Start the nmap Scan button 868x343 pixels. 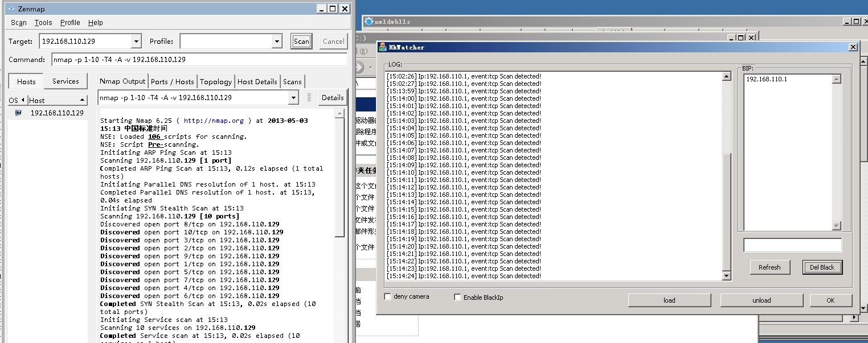pos(301,41)
